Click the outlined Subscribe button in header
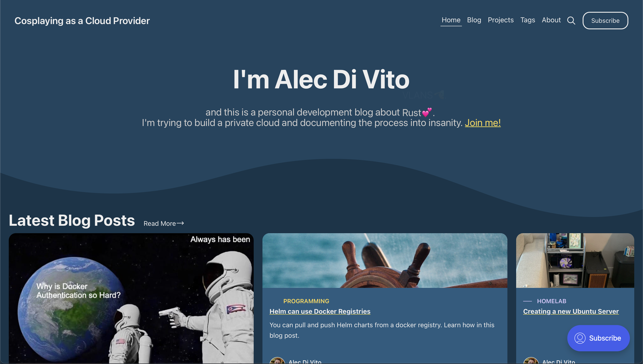 tap(605, 21)
